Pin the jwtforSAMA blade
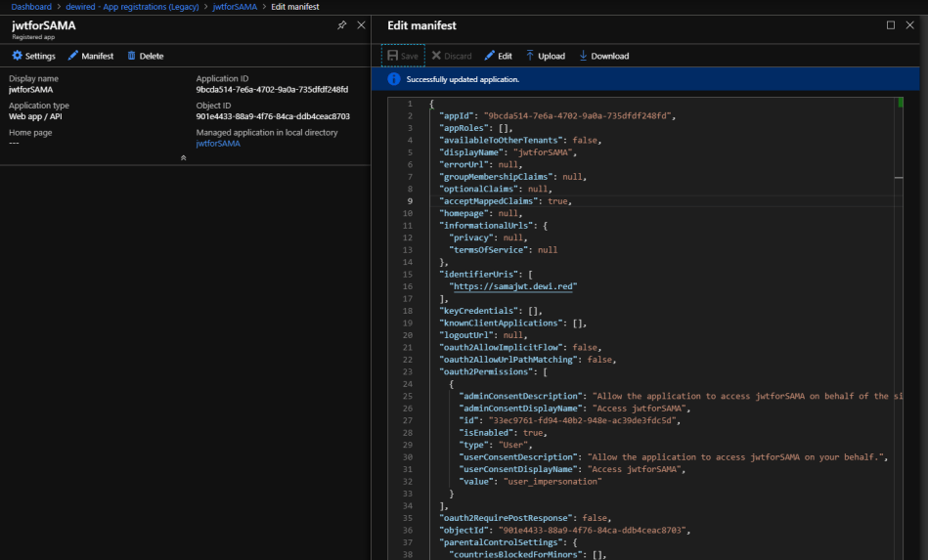The image size is (928, 560). (x=341, y=25)
